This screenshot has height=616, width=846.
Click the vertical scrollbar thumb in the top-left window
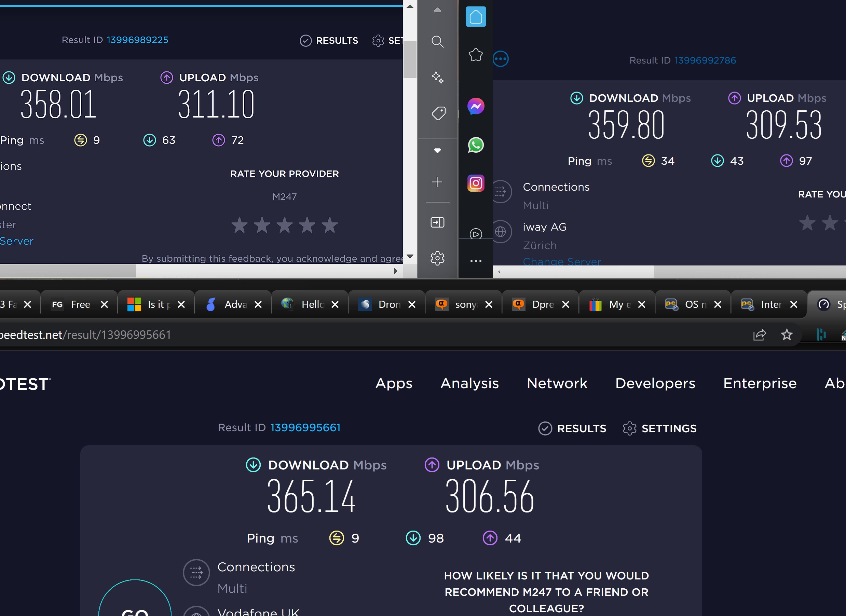tap(410, 59)
